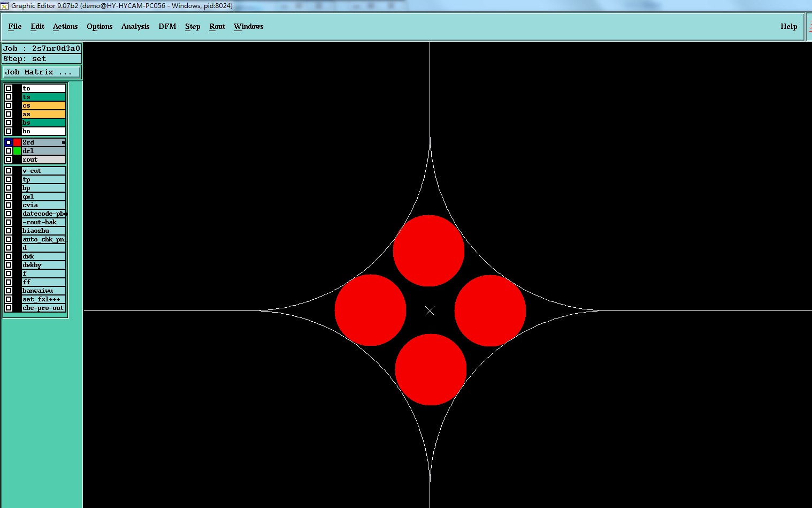Toggle display checkbox for datecode-pb layer
This screenshot has height=508, width=812.
[9, 214]
